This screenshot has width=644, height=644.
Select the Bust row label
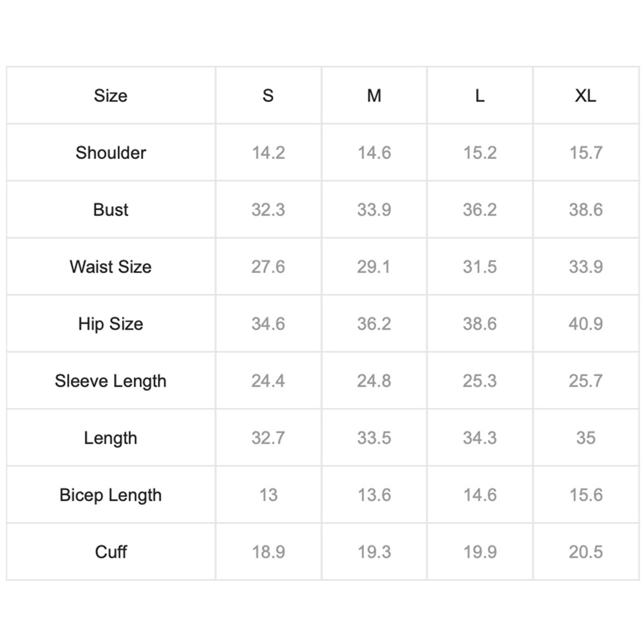(x=111, y=210)
